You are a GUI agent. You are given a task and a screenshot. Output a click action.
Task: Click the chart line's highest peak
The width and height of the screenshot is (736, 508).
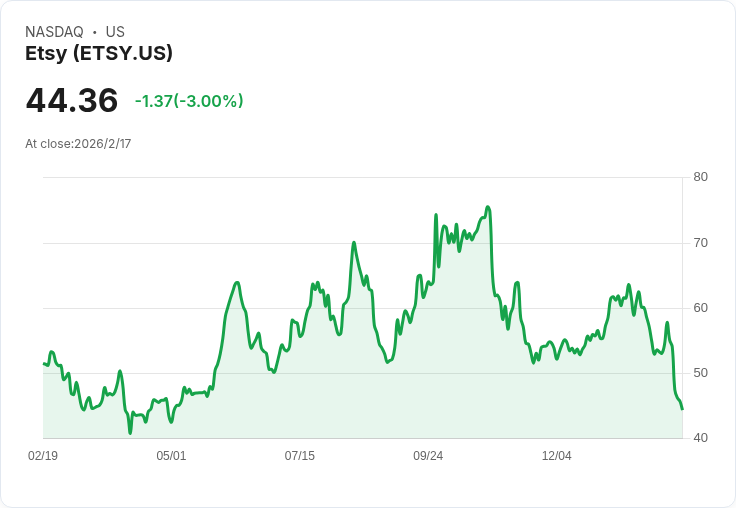(x=488, y=207)
